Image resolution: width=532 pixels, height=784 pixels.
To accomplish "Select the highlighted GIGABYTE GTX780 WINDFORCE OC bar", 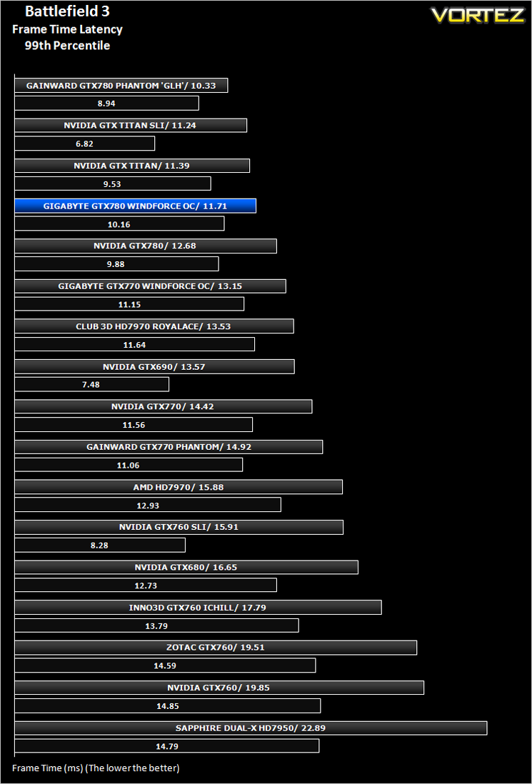I will coord(136,206).
